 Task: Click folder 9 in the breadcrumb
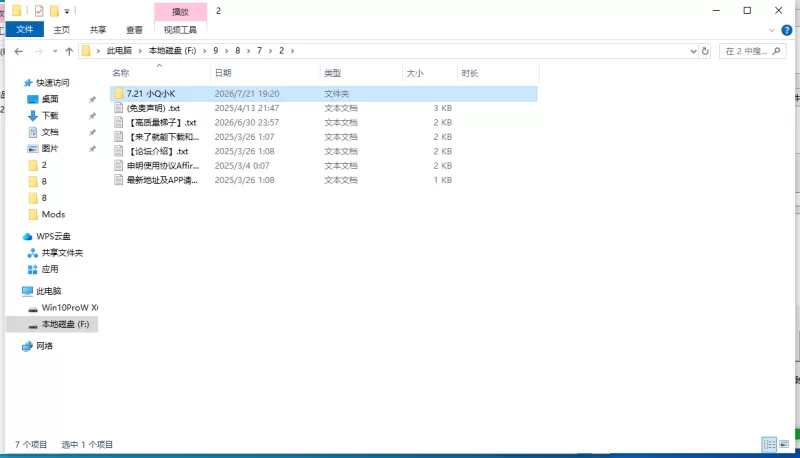click(216, 50)
